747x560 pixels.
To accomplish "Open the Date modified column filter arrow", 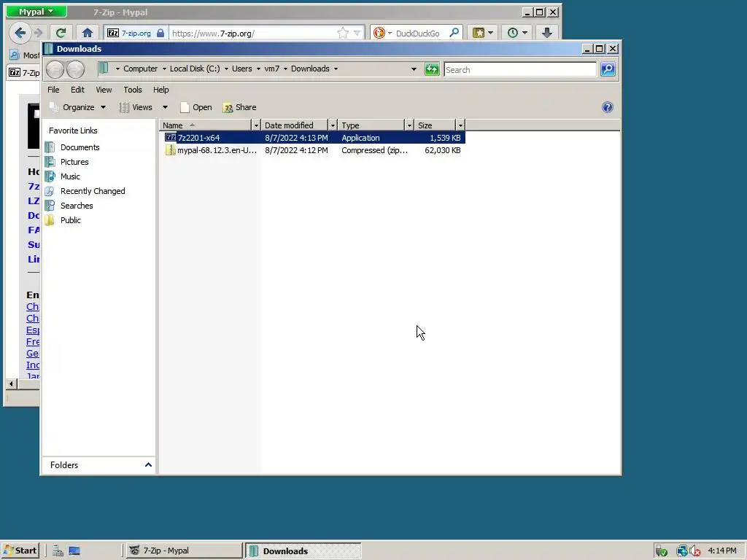I will click(x=333, y=125).
